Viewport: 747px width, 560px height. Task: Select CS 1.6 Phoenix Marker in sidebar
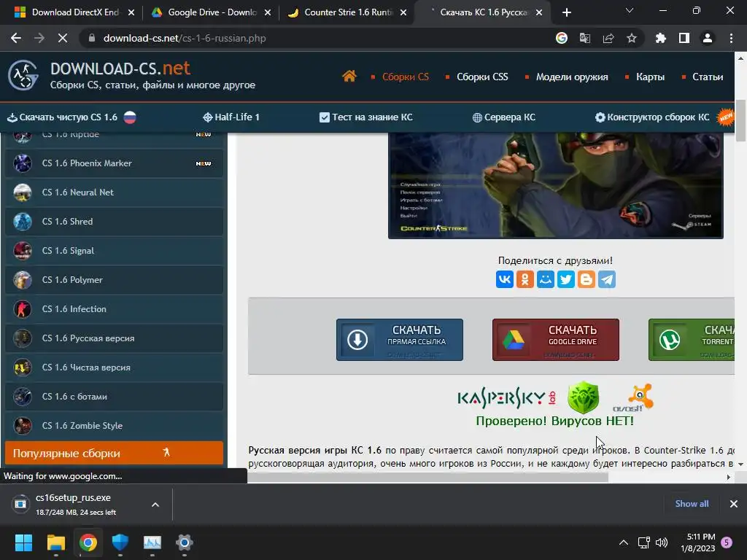[114, 163]
